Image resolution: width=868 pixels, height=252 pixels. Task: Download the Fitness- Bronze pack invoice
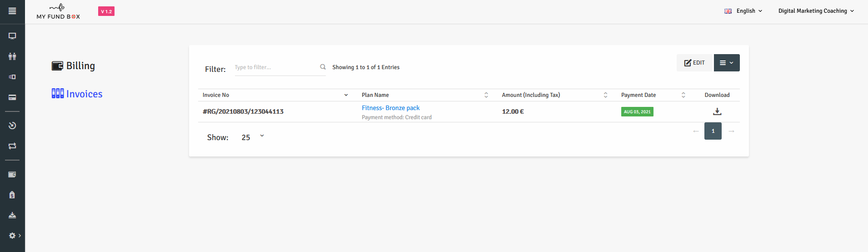click(717, 111)
